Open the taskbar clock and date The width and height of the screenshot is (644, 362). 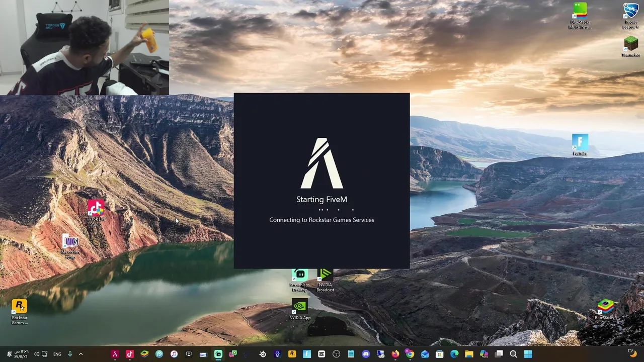(21, 354)
